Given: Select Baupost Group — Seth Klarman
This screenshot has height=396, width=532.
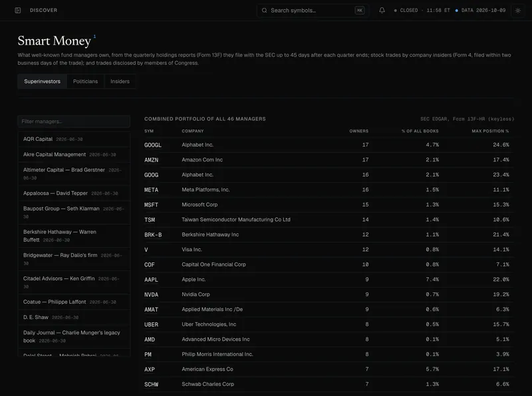Looking at the screenshot, I should pos(74,212).
